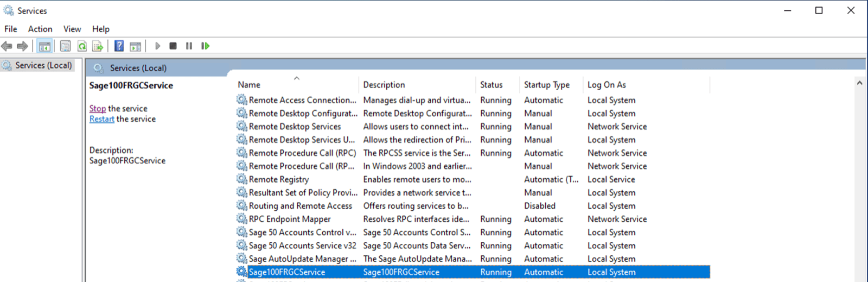The height and width of the screenshot is (282, 868).
Task: Click the Stop Service square icon
Action: (173, 46)
